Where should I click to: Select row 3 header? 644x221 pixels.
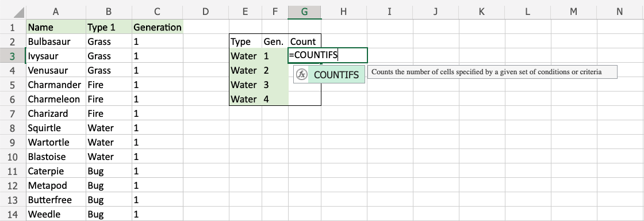click(12, 56)
